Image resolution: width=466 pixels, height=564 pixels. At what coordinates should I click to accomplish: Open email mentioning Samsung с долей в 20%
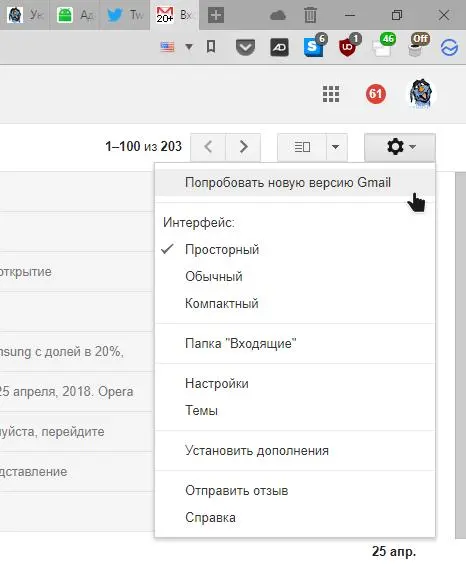[x=77, y=351]
